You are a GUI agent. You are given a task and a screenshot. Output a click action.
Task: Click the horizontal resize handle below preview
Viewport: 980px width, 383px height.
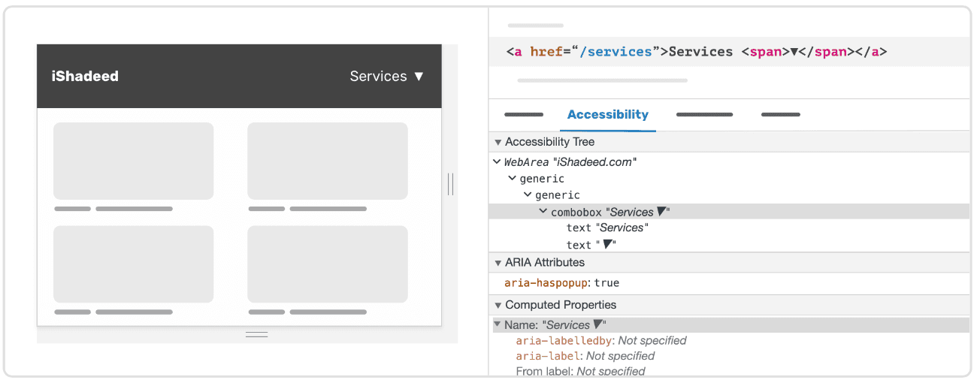coord(256,334)
